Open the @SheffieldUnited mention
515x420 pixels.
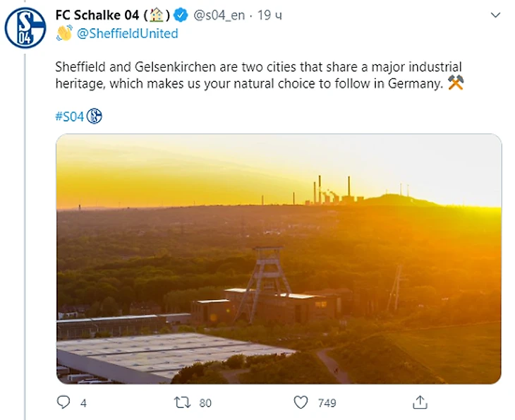coord(127,33)
